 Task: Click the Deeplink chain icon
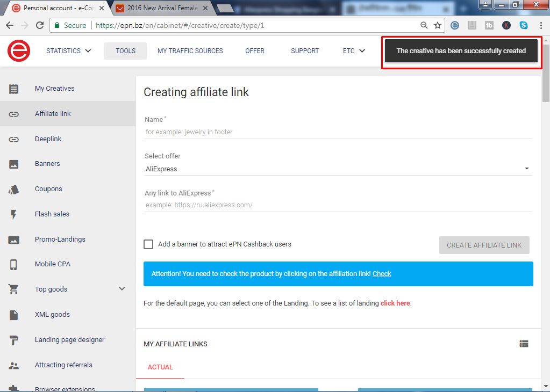coord(13,140)
